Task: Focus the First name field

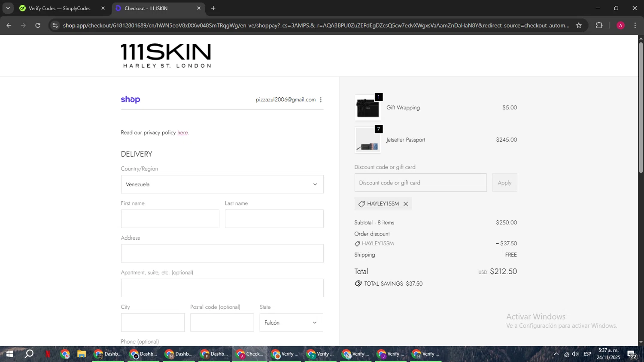Action: 170,219
